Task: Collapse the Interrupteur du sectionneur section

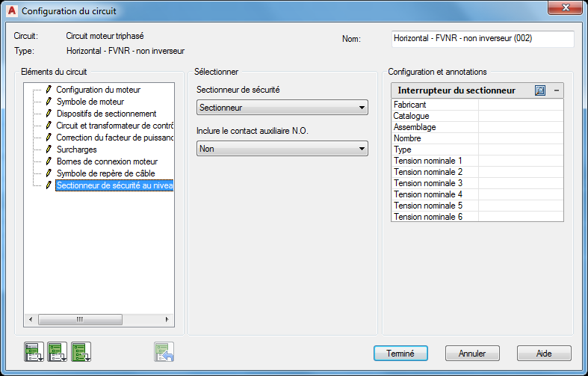Action: tap(556, 90)
